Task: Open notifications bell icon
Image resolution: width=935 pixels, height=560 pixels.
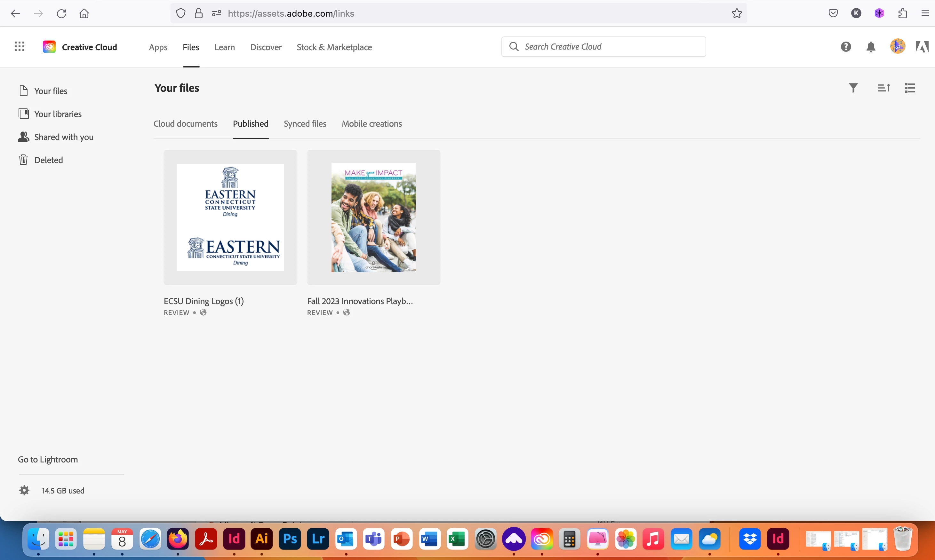Action: [x=871, y=47]
